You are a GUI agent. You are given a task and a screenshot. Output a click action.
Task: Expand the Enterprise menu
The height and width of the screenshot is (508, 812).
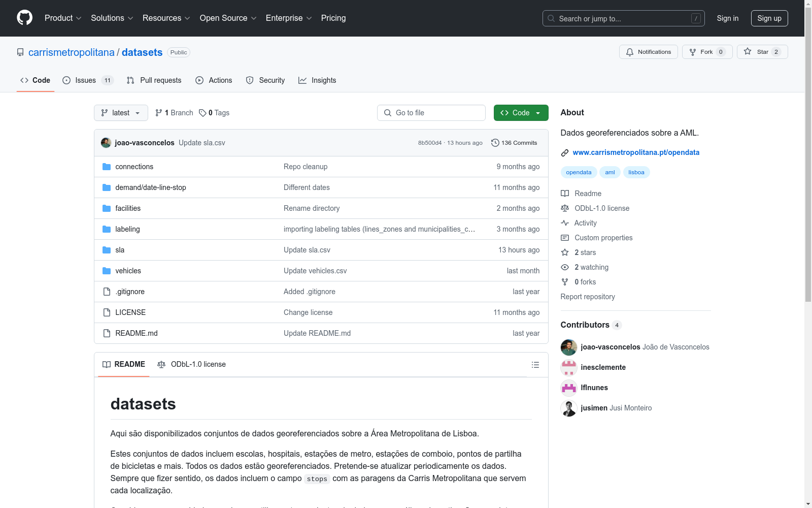tap(289, 18)
